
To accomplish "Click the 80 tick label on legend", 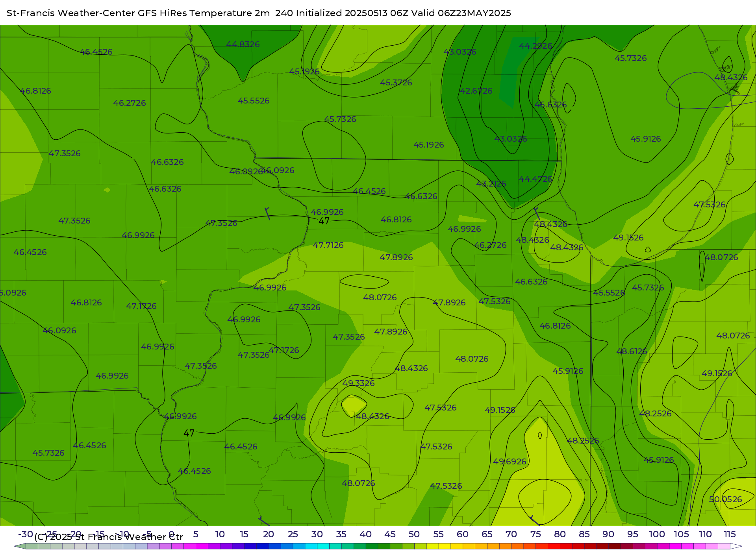I will [560, 534].
